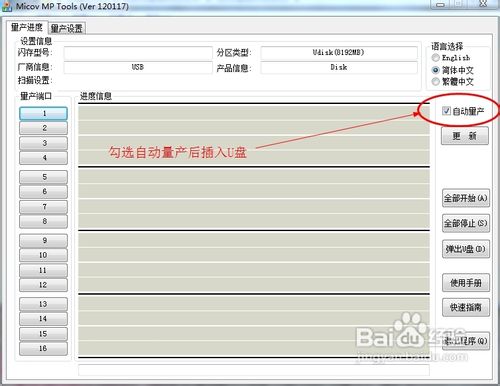Click the 更新 button
This screenshot has width=500, height=386.
[465, 136]
